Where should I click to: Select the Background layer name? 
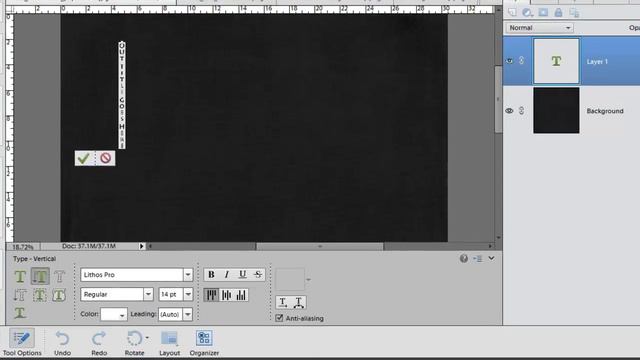pos(605,111)
